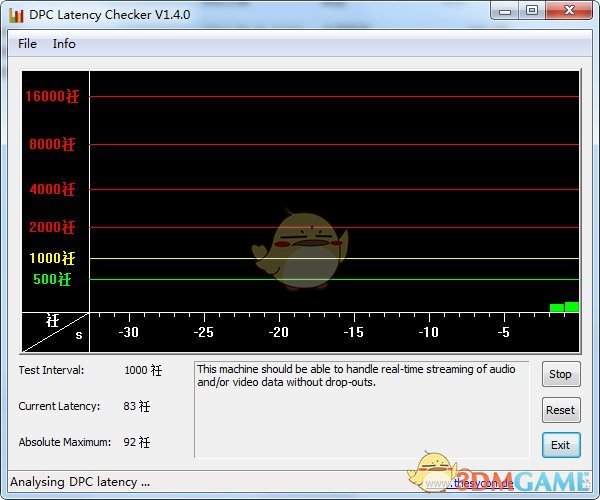
Task: Click the latest green latency bar
Action: [572, 307]
